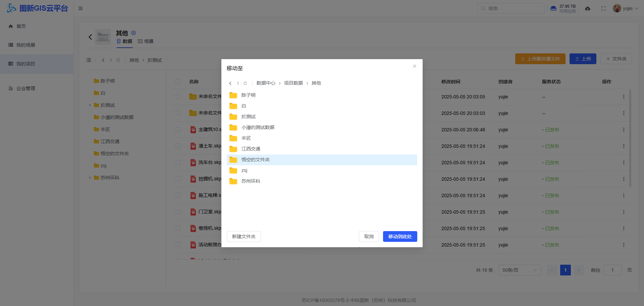Open more actions for 主建筑10 row
The image size is (644, 306).
coord(624,130)
